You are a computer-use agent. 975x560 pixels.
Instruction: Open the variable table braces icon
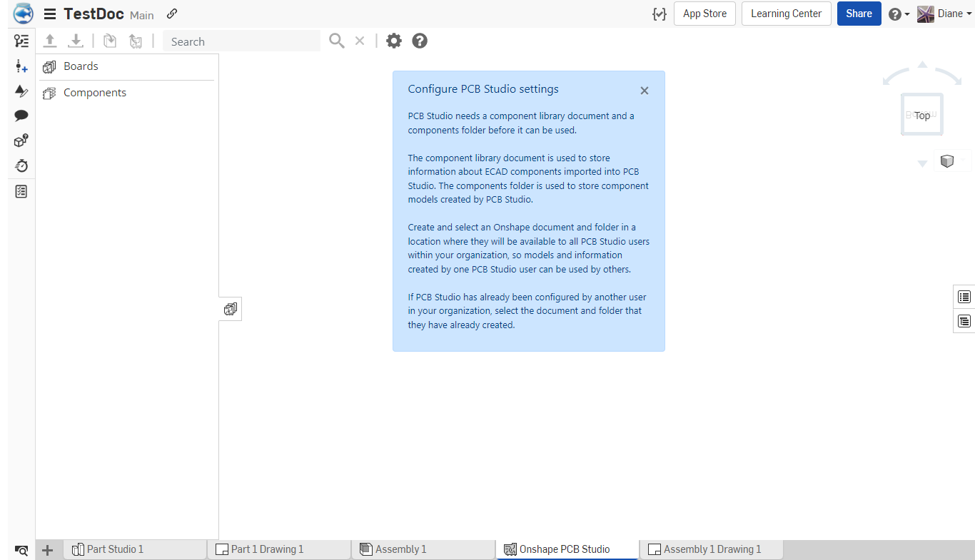pos(659,14)
